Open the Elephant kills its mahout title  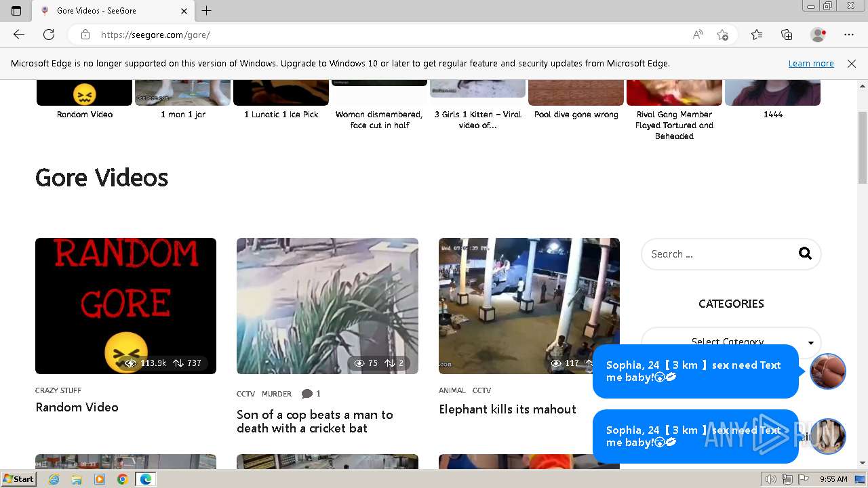[507, 409]
